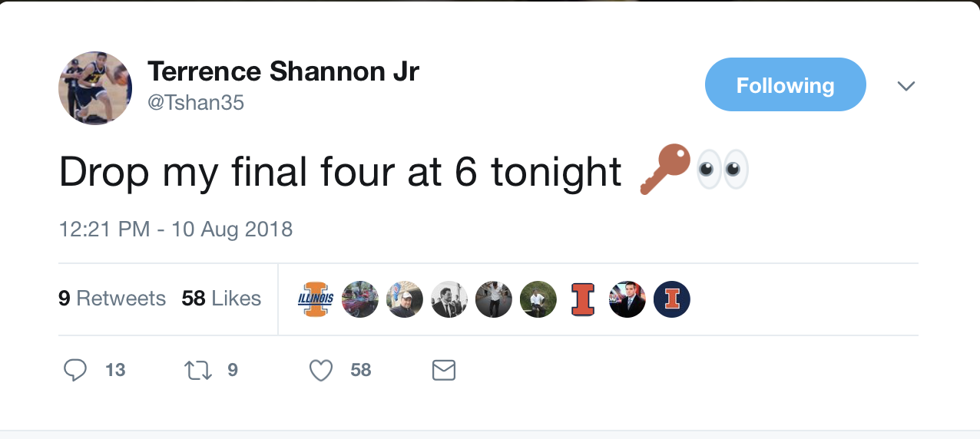
Task: Click the square orange block I avatar
Action: 583,299
